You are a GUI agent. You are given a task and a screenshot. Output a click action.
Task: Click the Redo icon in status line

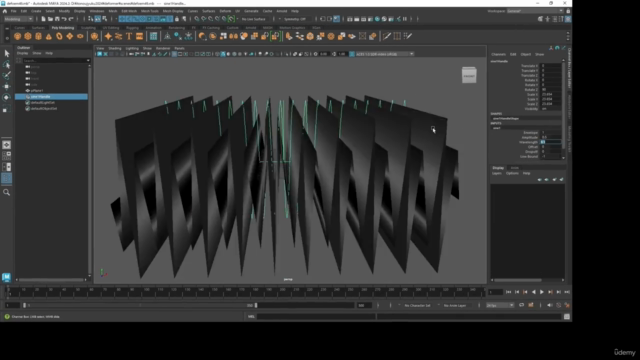[71, 19]
